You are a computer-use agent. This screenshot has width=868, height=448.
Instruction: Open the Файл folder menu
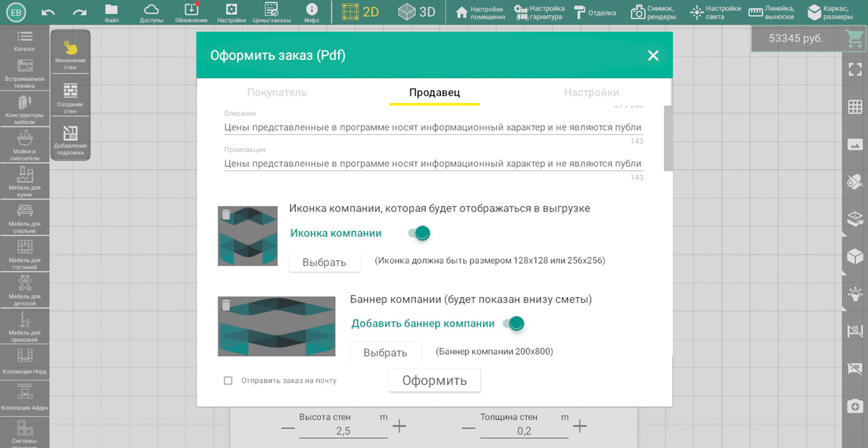click(111, 12)
